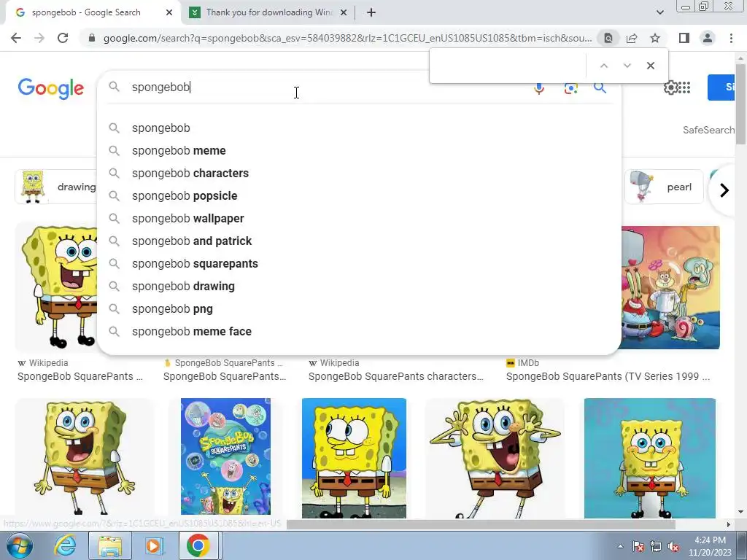Show hidden system tray icons

pos(620,546)
